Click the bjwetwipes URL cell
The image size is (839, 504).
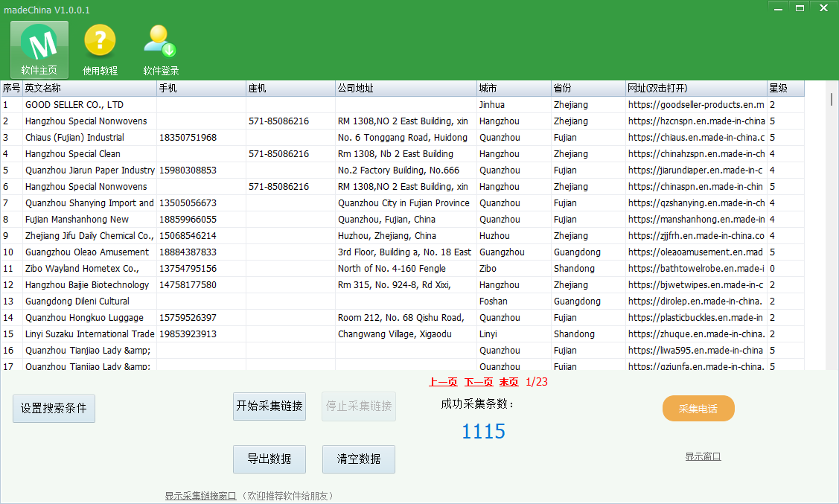696,285
